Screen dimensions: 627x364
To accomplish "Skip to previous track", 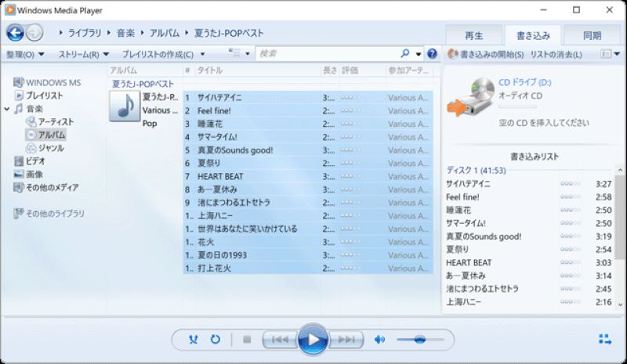I will click(280, 340).
